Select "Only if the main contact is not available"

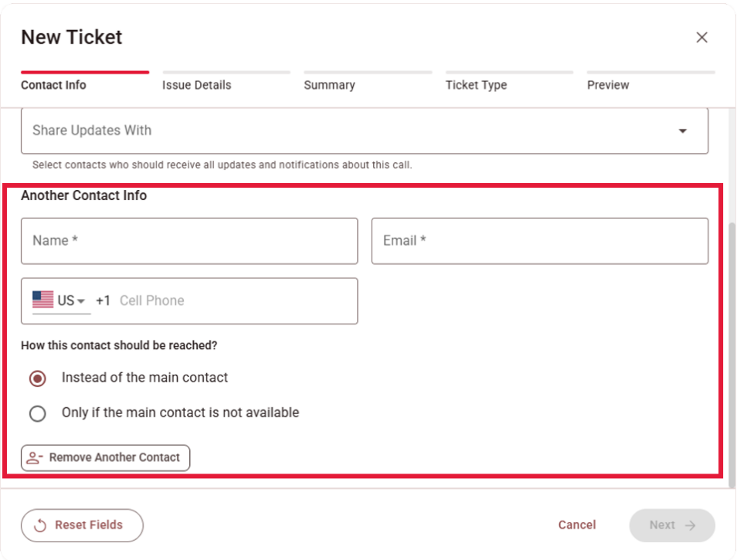pos(37,414)
